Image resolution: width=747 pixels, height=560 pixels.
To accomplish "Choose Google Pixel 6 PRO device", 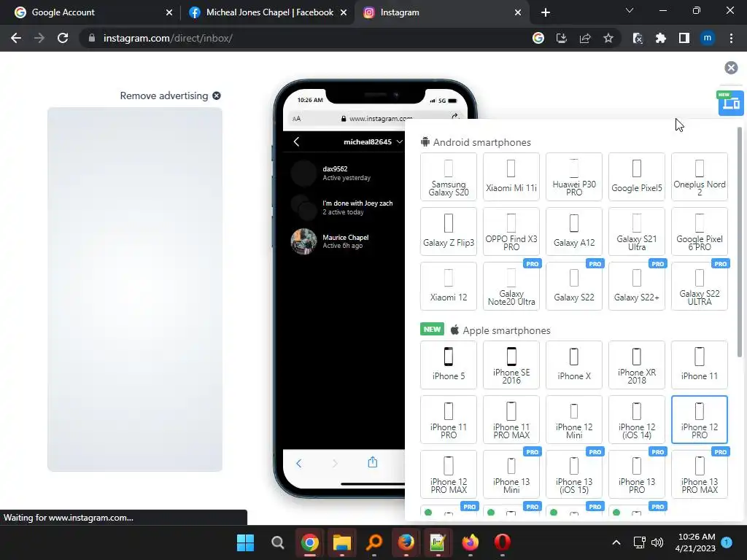I will (x=700, y=231).
